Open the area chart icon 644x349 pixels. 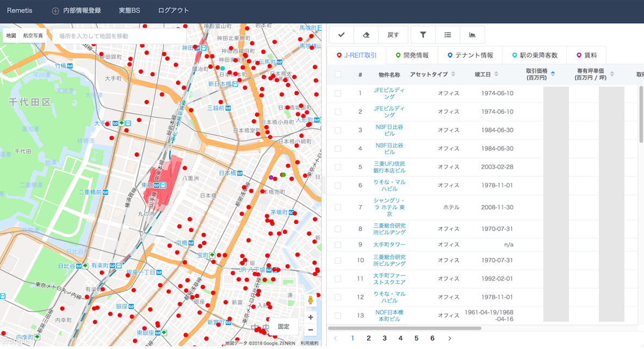pos(472,35)
